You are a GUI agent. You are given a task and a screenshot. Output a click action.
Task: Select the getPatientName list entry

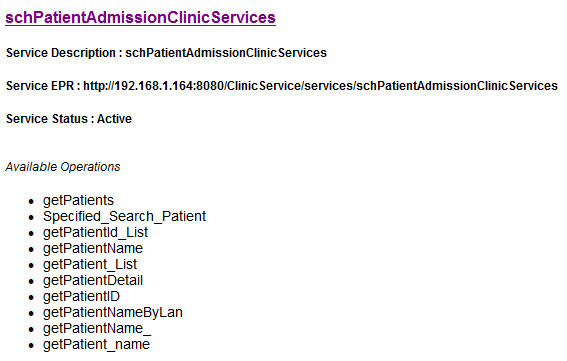93,249
